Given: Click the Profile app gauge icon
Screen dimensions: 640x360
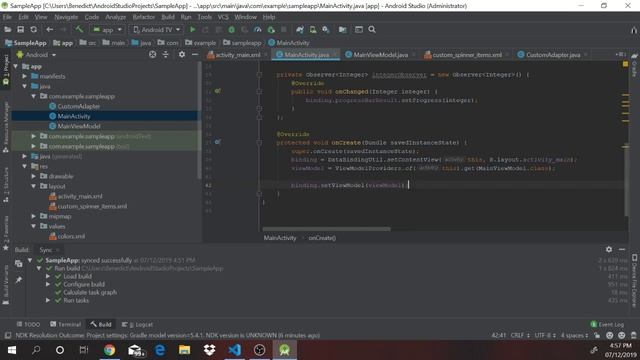Looking at the screenshot, I should click(x=258, y=29).
